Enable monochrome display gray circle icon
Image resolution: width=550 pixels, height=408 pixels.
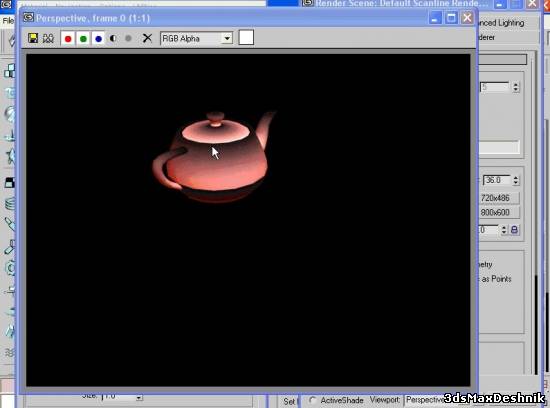[128, 38]
